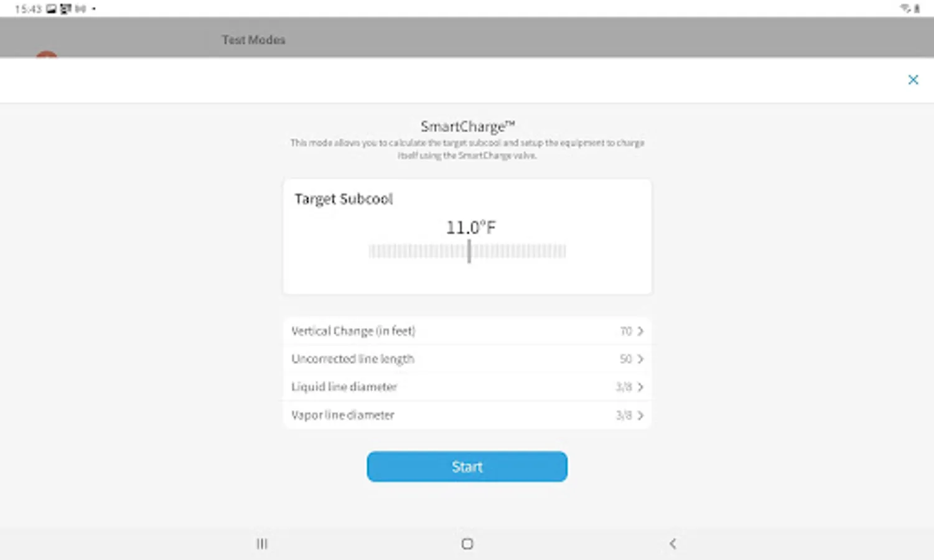The height and width of the screenshot is (560, 934).
Task: Tap the chevron beside Vapor line 3/8
Action: (x=640, y=415)
